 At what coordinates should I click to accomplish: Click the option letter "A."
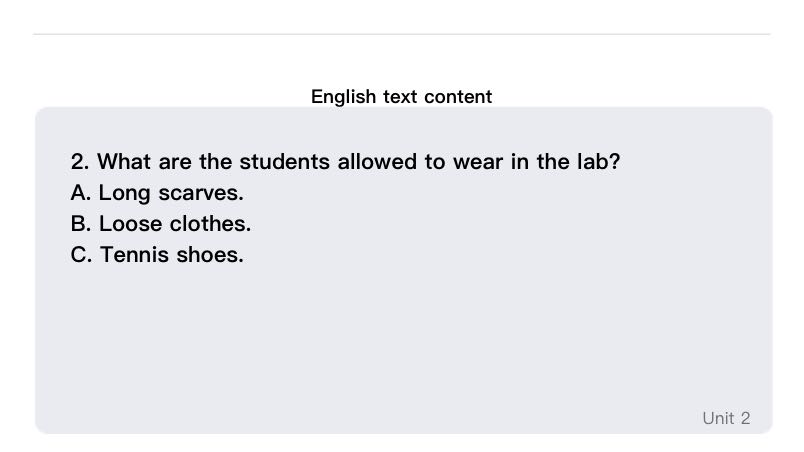coord(82,193)
